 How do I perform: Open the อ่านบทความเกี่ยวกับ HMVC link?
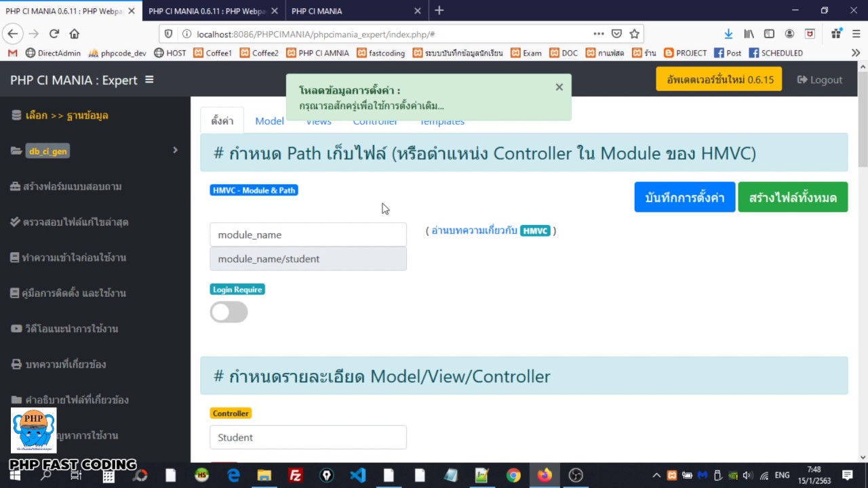pos(491,230)
